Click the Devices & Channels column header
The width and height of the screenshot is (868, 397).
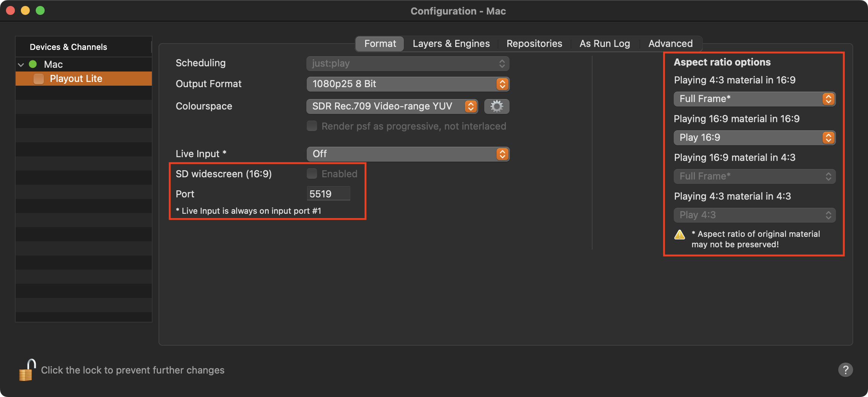click(84, 47)
